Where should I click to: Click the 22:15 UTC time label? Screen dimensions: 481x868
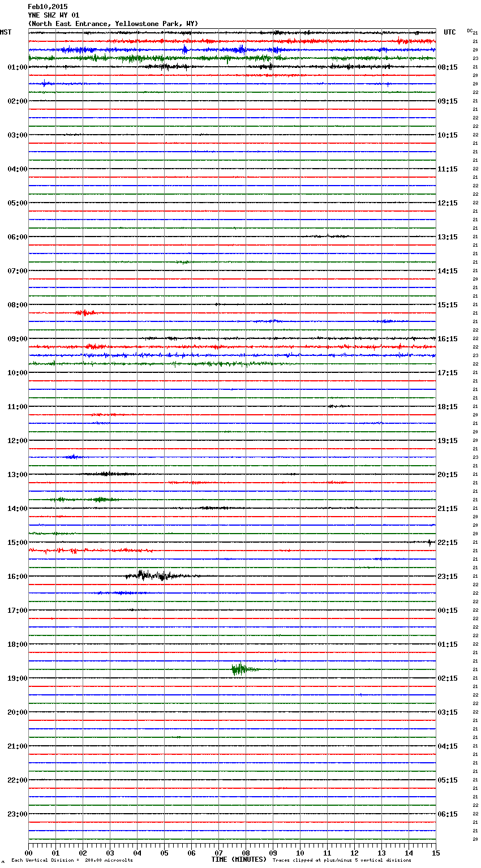tap(448, 543)
